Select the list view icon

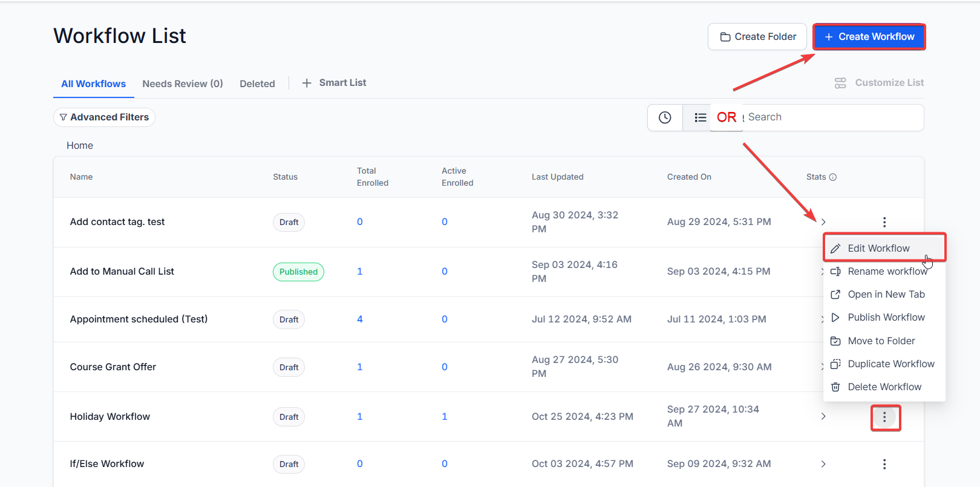click(x=700, y=117)
